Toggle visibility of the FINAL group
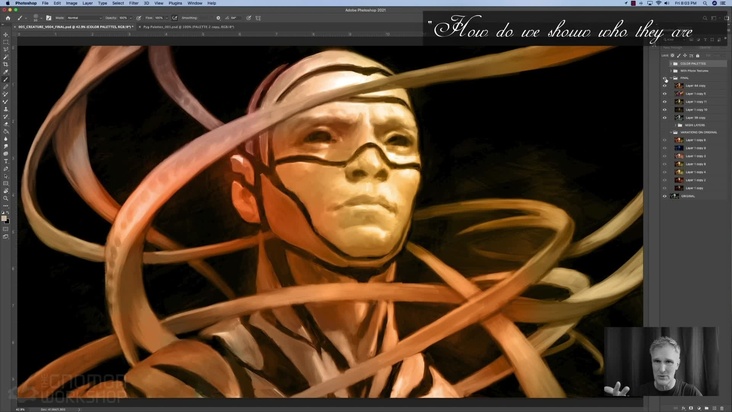732x412 pixels. pos(665,78)
